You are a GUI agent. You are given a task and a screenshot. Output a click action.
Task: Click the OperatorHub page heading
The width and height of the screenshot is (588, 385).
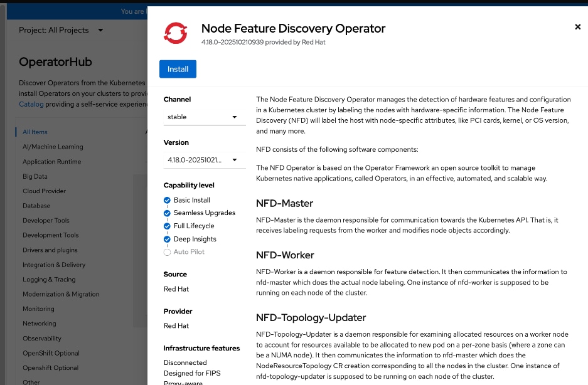(x=55, y=62)
